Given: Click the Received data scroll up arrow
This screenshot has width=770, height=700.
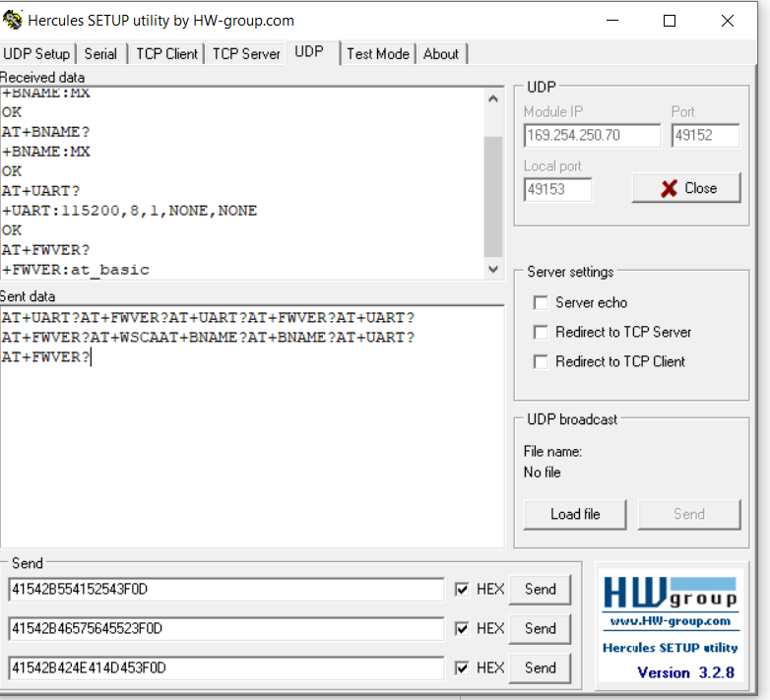Looking at the screenshot, I should coord(493,98).
